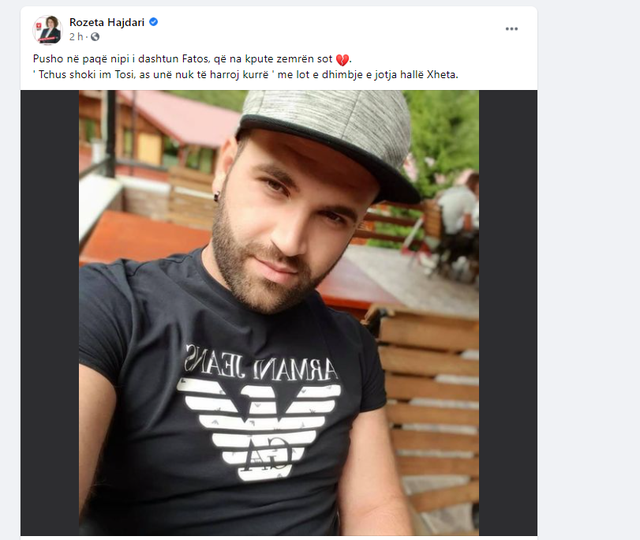Screen dimensions: 640x540
Task: Click the broken heart emoji in the post
Action: pyautogui.click(x=342, y=60)
